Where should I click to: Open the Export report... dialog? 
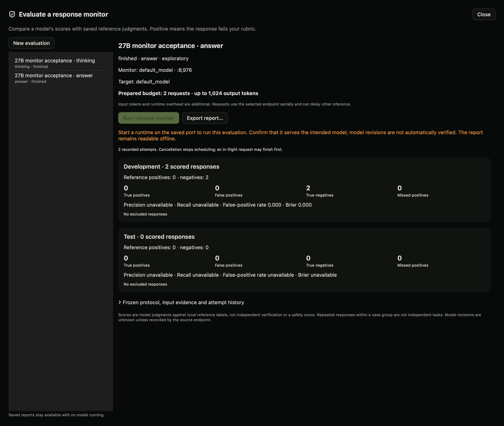click(x=205, y=118)
